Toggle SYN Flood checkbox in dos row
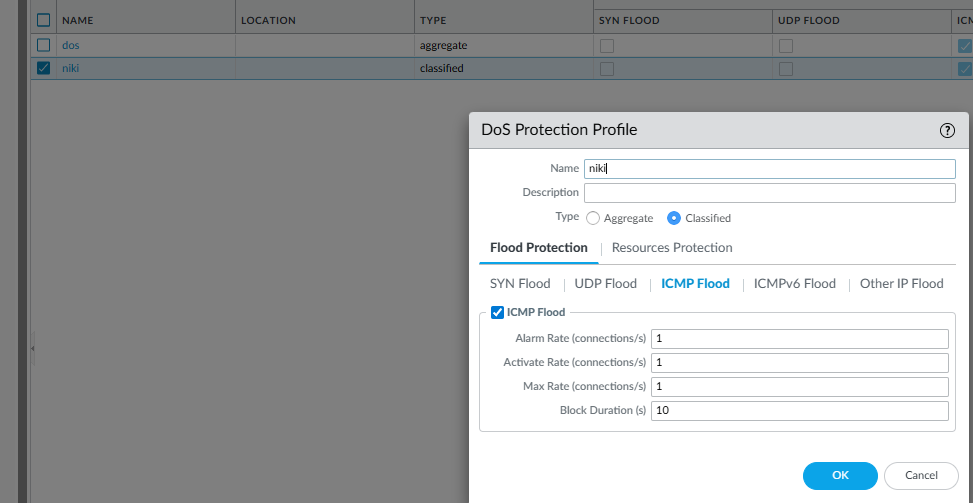The width and height of the screenshot is (973, 503). click(x=607, y=46)
